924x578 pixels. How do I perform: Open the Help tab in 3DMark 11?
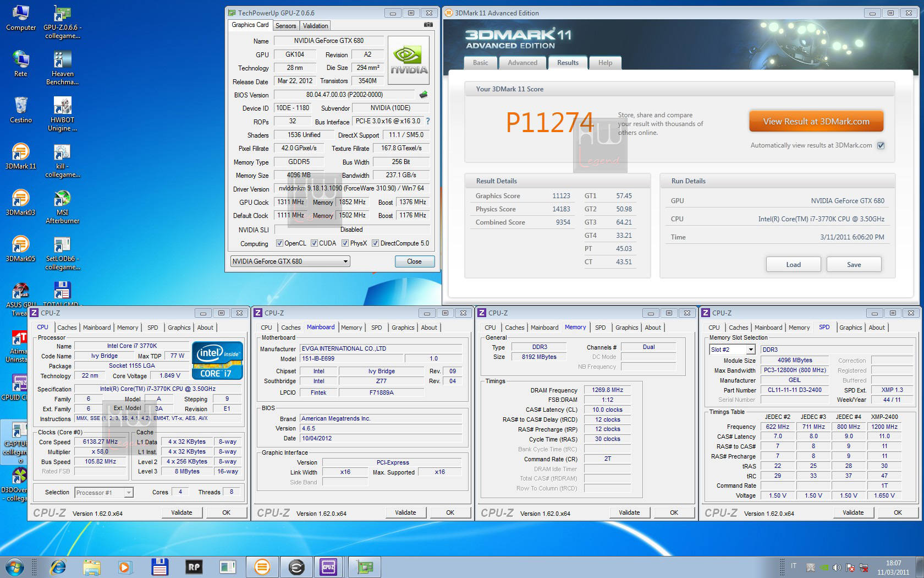click(x=605, y=63)
